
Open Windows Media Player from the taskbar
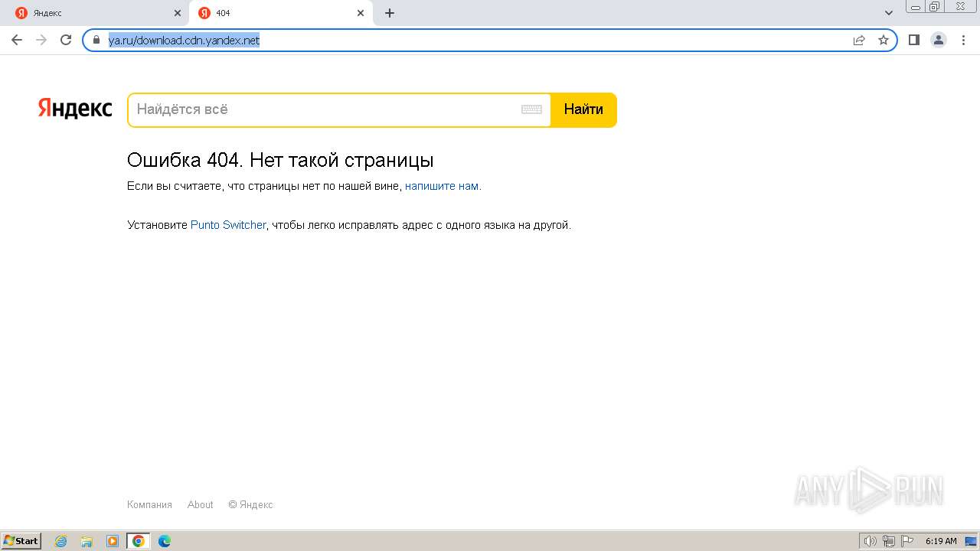tap(113, 541)
